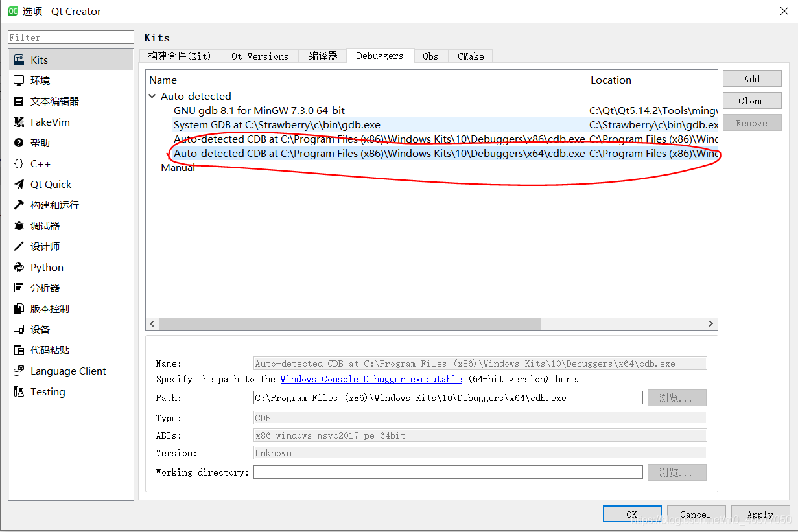Click horizontal scrollbar right arrow
Screen dimensions: 798x532
(x=710, y=323)
